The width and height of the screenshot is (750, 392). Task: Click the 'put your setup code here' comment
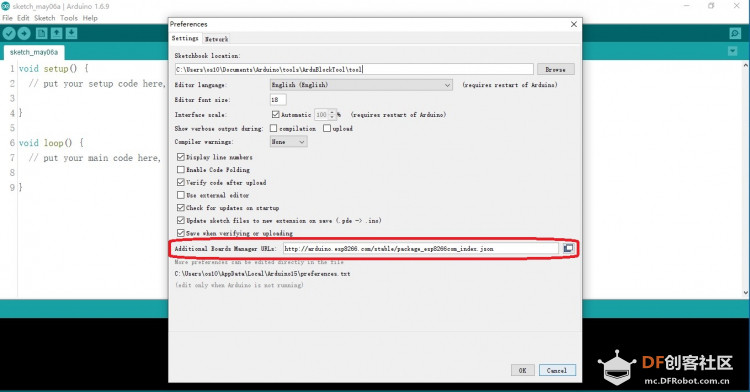[x=97, y=84]
